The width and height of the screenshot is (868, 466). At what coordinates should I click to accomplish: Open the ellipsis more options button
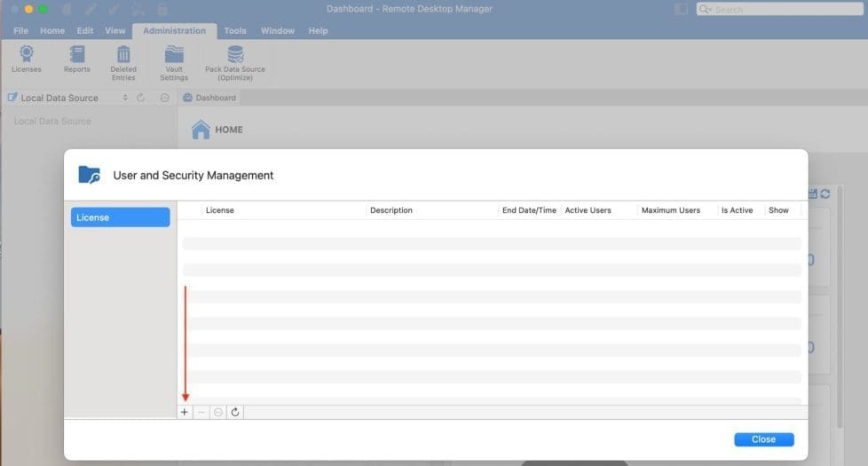(218, 413)
